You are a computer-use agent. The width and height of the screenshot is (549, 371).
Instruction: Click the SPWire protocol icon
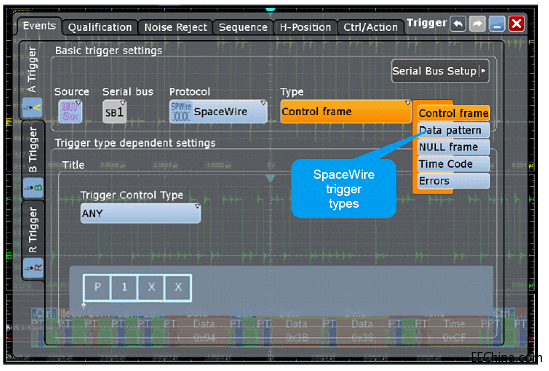[181, 112]
